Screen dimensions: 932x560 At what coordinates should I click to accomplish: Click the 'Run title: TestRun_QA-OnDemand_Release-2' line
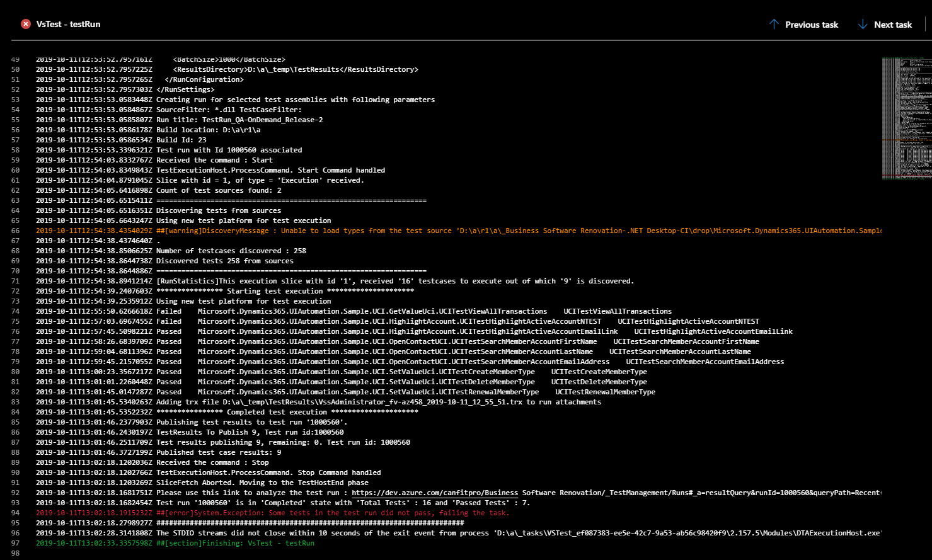click(x=179, y=120)
